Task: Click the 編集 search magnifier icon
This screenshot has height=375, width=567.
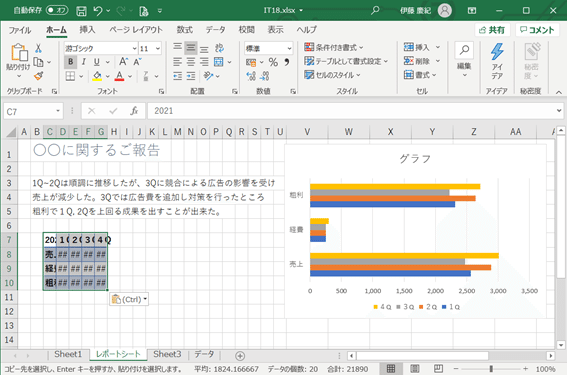Action: 464,50
